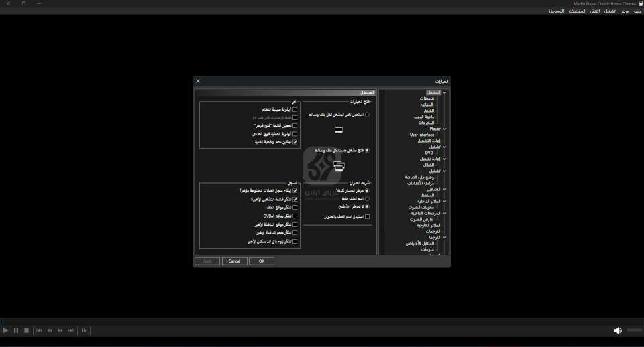Enable the تذكر موقع الـDVD checkbox
644x347 pixels.
pos(295,216)
